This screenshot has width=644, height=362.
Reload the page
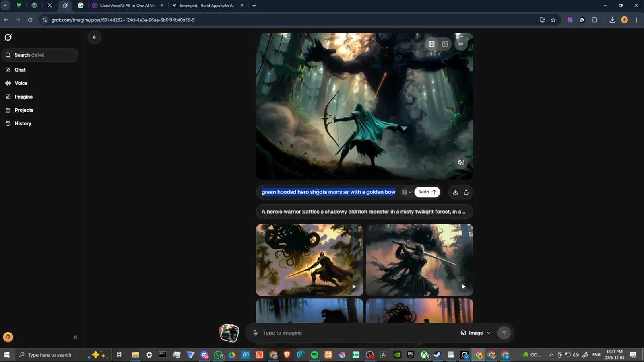coord(30,20)
